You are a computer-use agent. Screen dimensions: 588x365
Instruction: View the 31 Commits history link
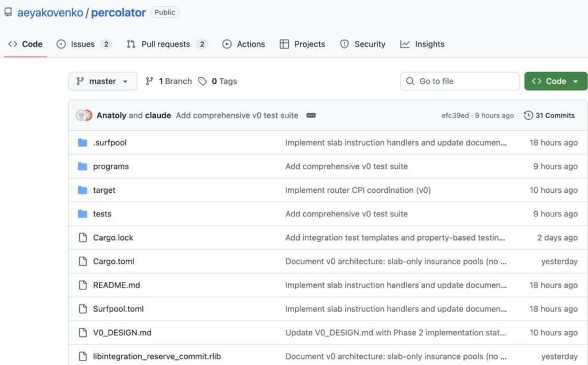tap(555, 115)
